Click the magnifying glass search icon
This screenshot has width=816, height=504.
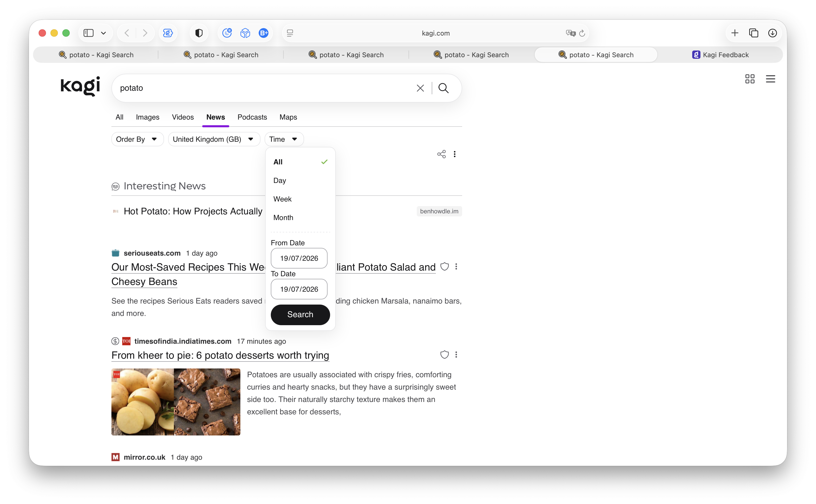point(443,88)
